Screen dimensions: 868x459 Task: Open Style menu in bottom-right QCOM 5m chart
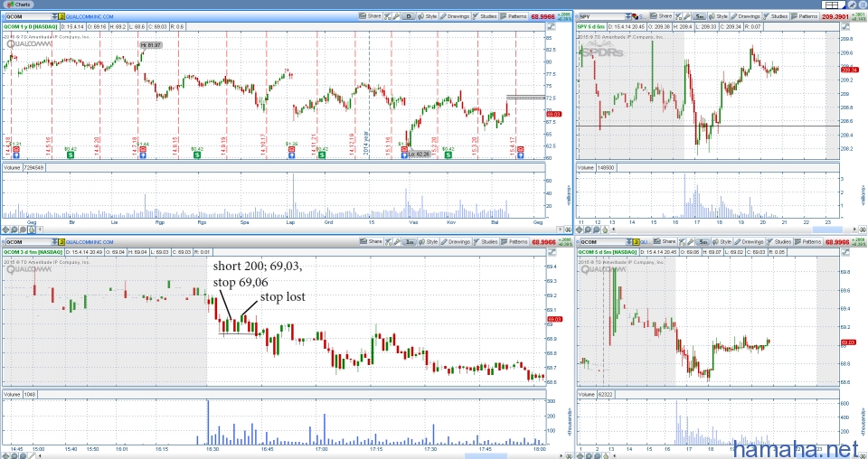point(722,241)
